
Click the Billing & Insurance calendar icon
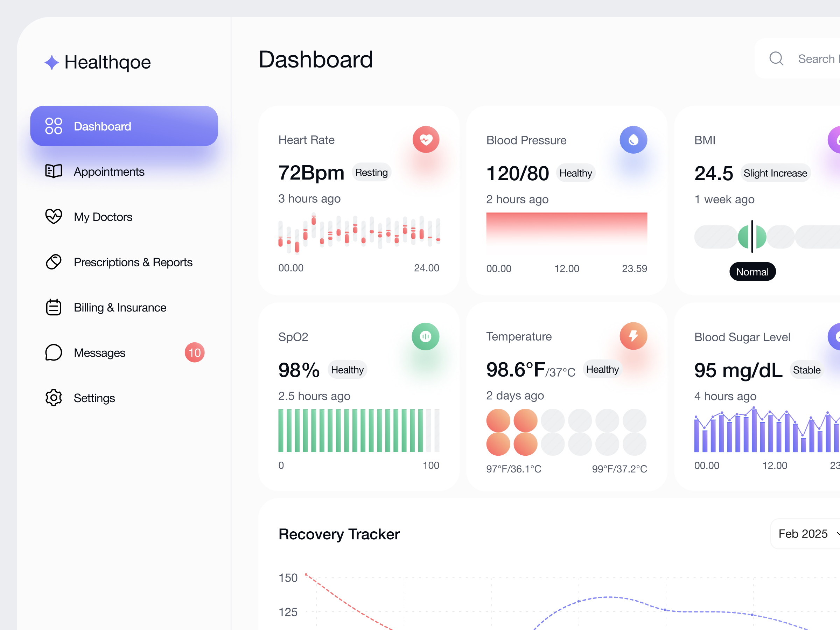[54, 307]
